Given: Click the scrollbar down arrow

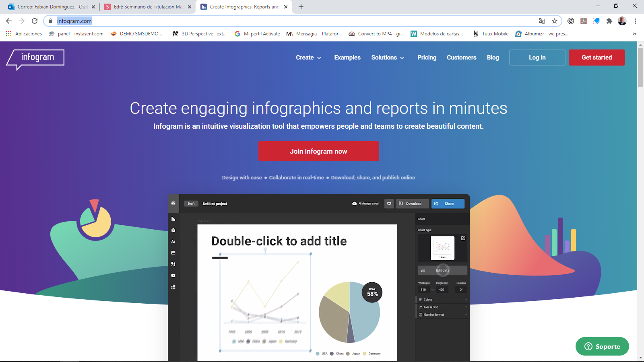Looking at the screenshot, I should [640, 358].
